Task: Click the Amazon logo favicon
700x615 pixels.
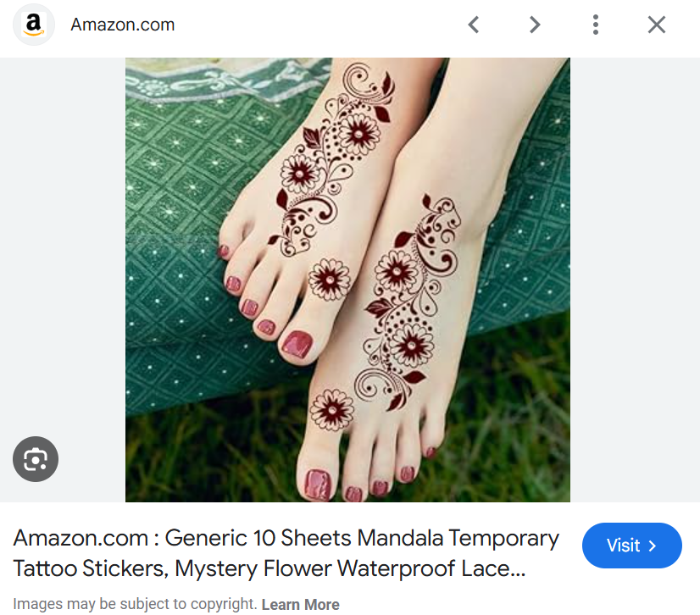Action: pyautogui.click(x=34, y=25)
